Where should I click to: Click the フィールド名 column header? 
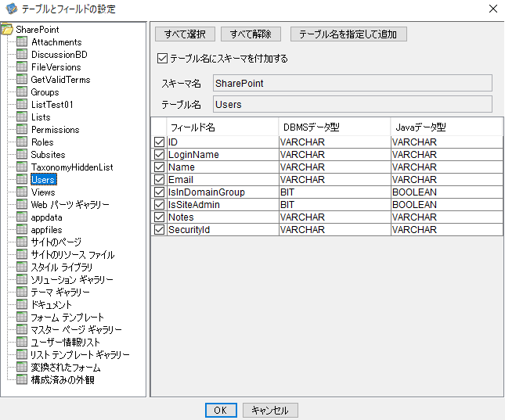(222, 127)
